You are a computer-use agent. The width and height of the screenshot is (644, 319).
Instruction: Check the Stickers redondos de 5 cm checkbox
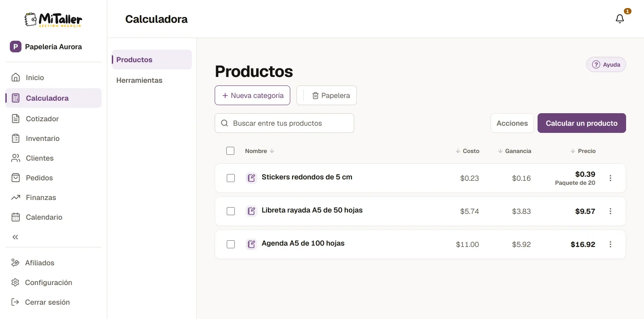pos(231,178)
